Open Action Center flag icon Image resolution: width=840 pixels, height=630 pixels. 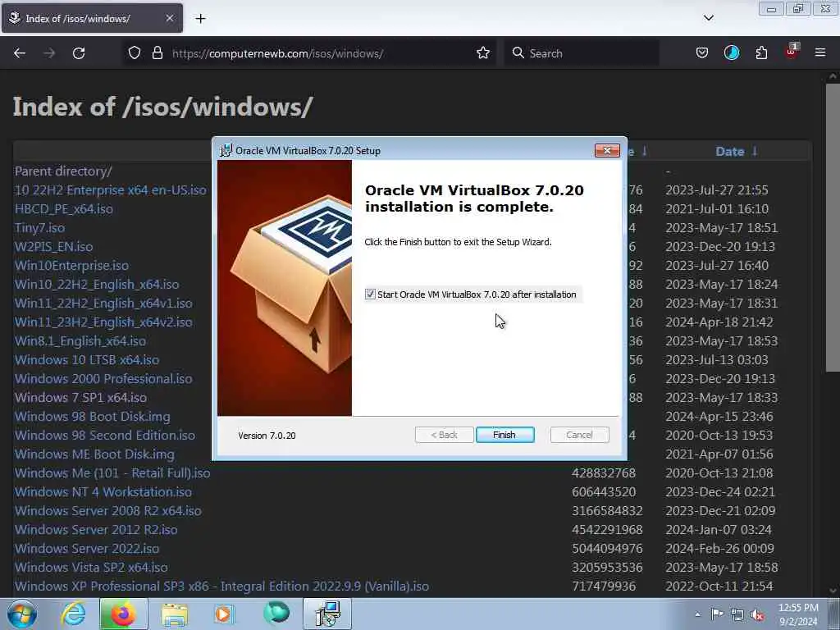717,614
